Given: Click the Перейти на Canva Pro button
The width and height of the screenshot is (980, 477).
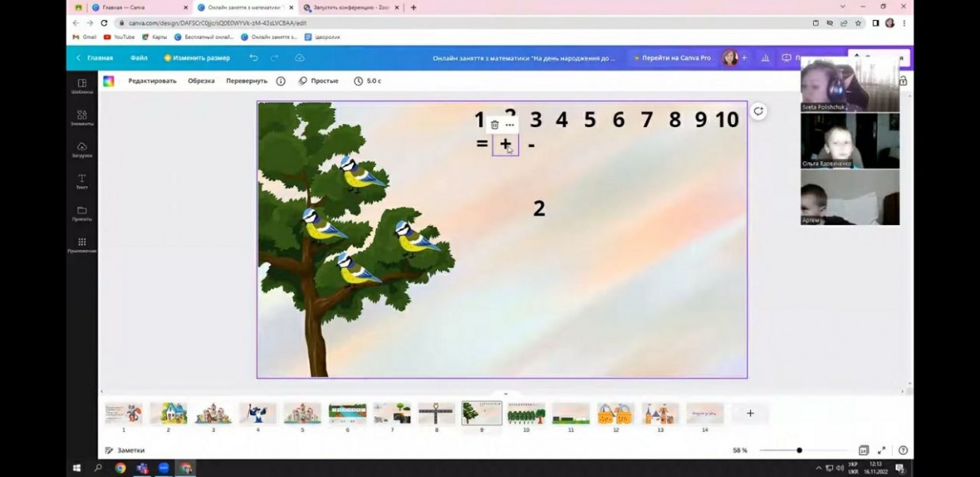Looking at the screenshot, I should click(672, 58).
